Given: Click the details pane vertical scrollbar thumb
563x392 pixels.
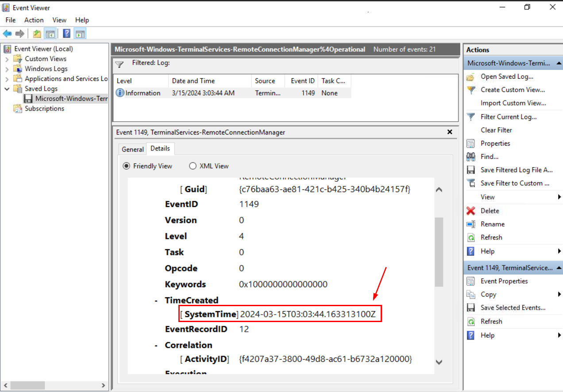Looking at the screenshot, I should pyautogui.click(x=439, y=252).
